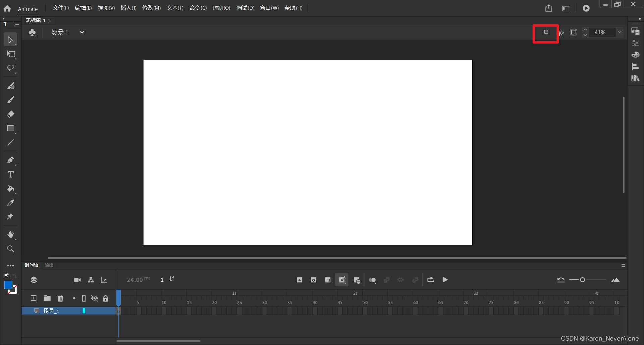
Task: Open the Edit Toolbar three-dots menu
Action: [x=11, y=266]
